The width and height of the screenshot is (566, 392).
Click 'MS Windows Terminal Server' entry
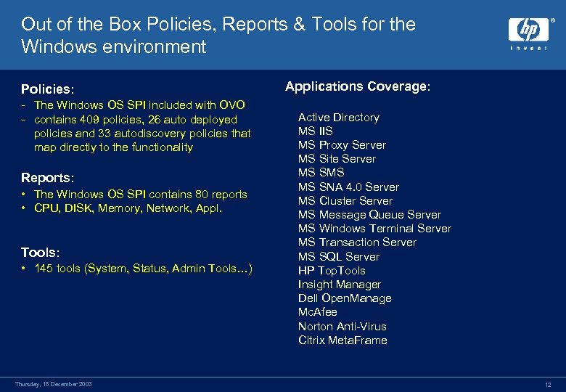pyautogui.click(x=374, y=229)
